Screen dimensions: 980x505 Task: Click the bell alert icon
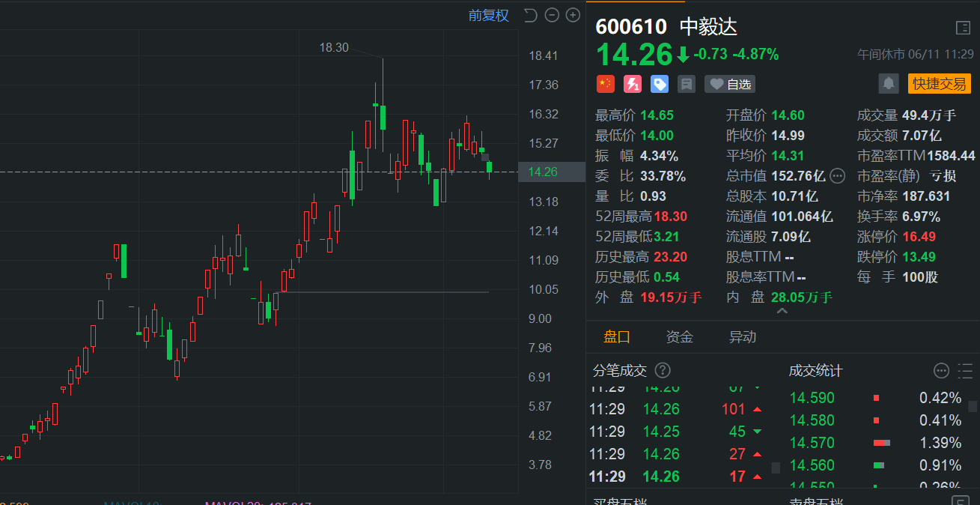[889, 83]
